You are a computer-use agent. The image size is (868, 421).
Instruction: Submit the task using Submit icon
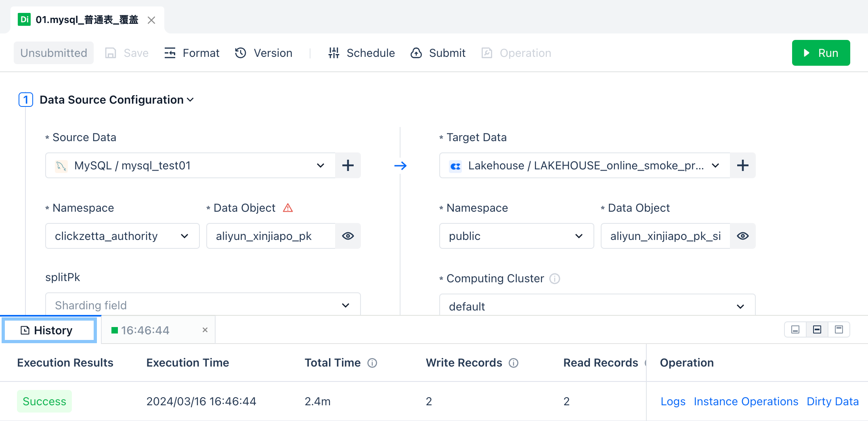[416, 53]
